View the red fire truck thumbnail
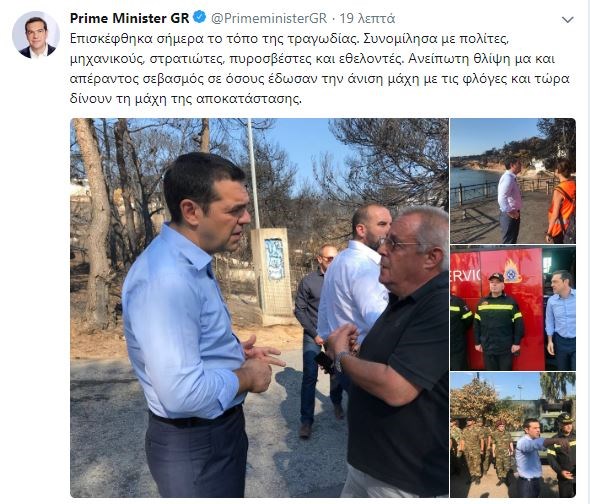This screenshot has width=590, height=504. [x=513, y=308]
